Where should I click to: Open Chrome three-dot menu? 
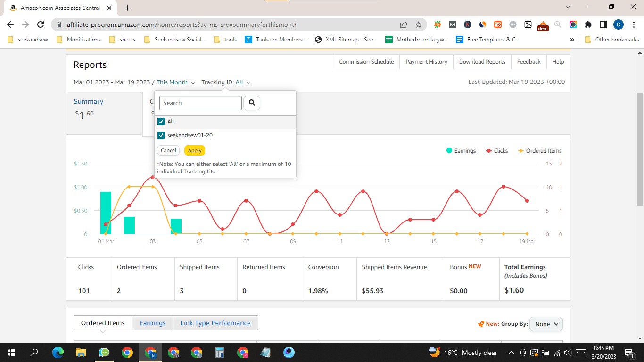tap(633, 25)
